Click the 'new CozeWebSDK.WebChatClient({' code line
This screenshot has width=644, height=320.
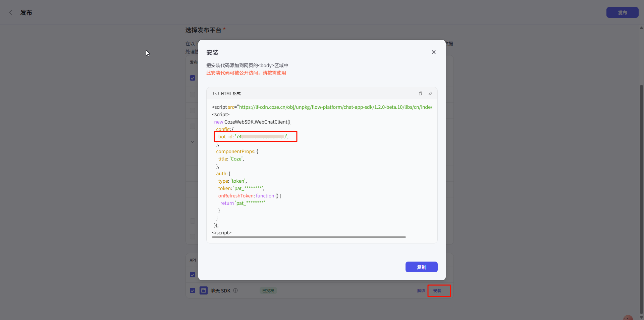click(x=252, y=122)
